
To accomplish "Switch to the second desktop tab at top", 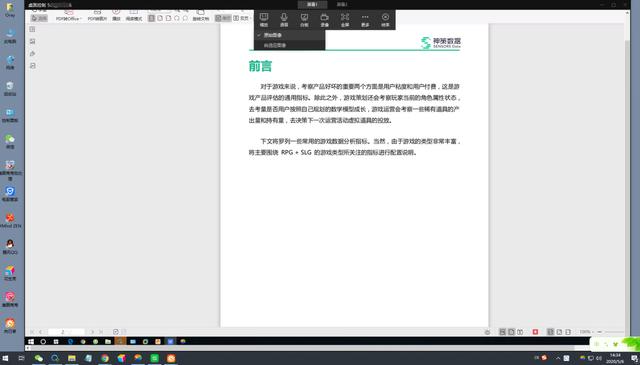I will coord(342,4).
